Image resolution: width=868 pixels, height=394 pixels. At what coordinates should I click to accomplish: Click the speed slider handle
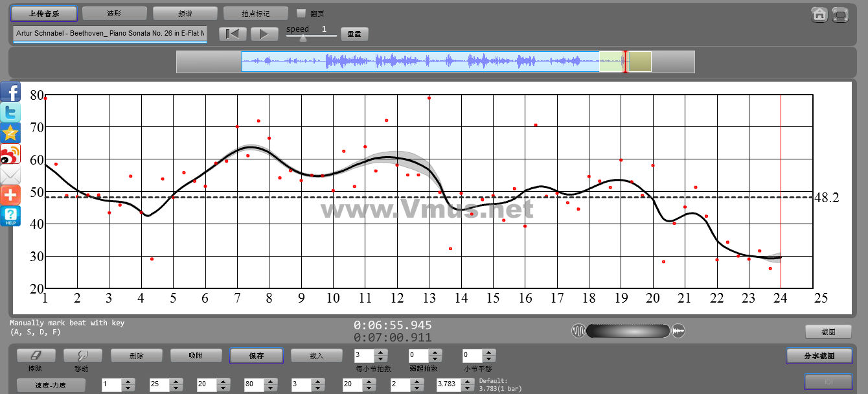pos(303,37)
